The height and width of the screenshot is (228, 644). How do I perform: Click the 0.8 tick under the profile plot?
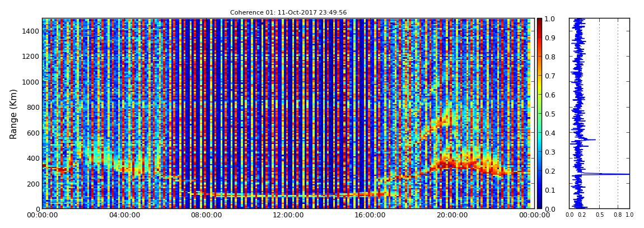pos(618,215)
